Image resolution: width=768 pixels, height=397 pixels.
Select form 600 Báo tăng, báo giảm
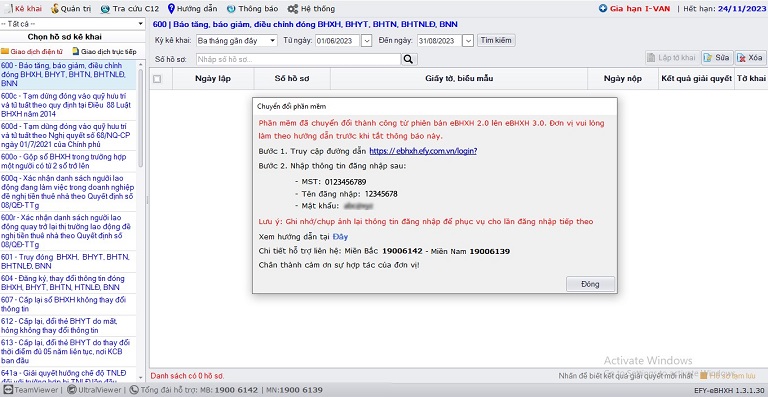coord(68,75)
